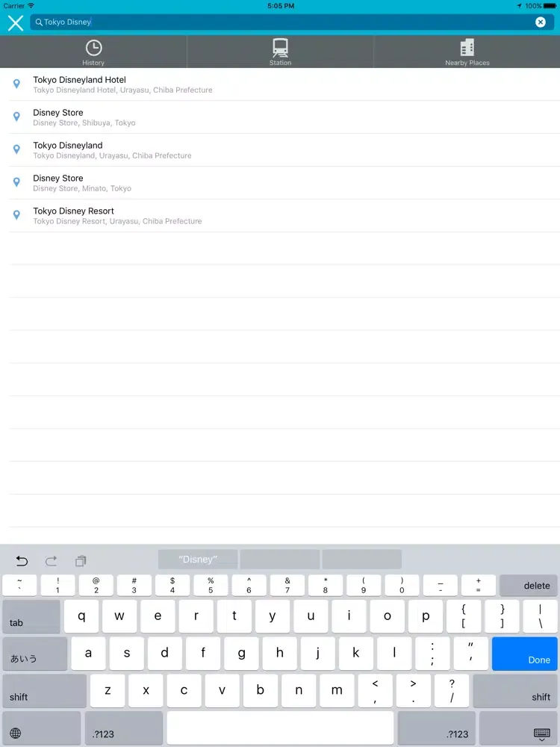Tap the right .?123 symbols key
The height and width of the screenshot is (747, 560).
(x=437, y=728)
